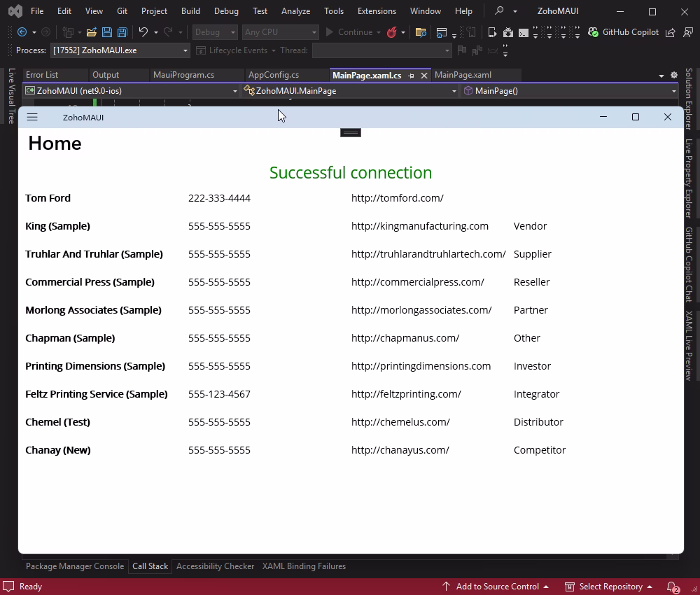Click the Hot Reload flame icon

(391, 32)
